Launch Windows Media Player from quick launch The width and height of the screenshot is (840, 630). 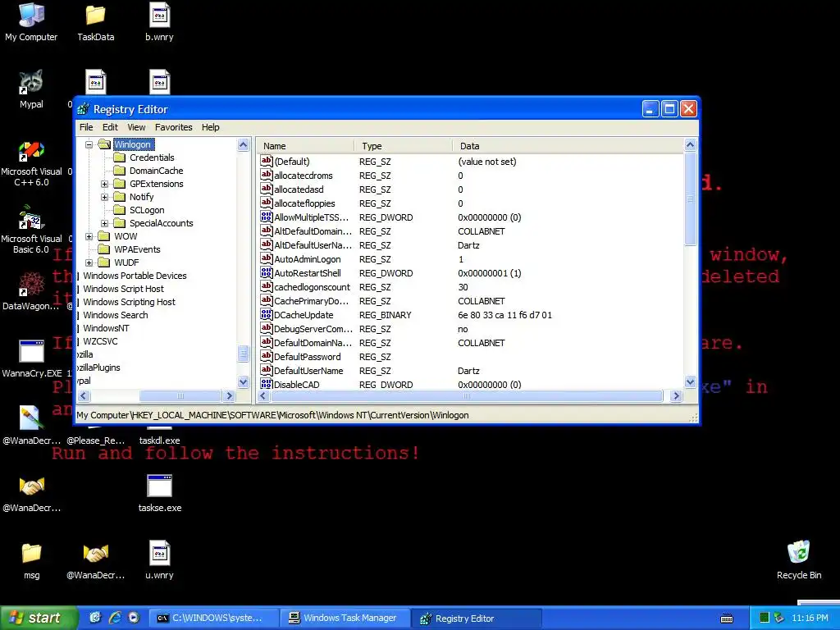(134, 618)
